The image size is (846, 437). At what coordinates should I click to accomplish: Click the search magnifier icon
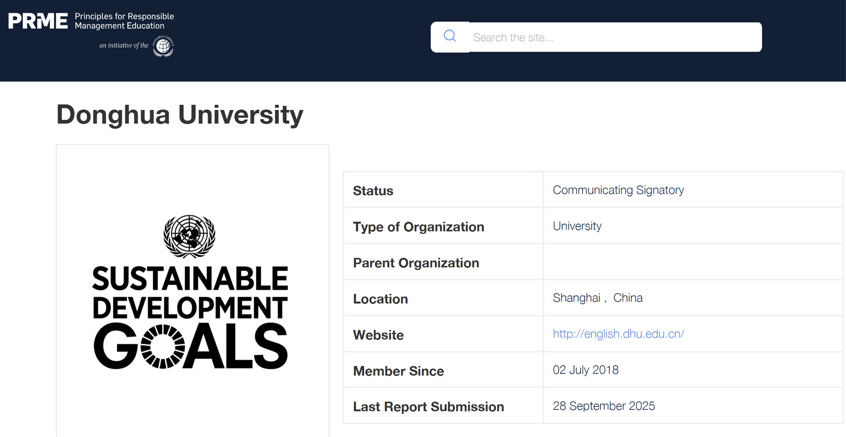pyautogui.click(x=450, y=37)
